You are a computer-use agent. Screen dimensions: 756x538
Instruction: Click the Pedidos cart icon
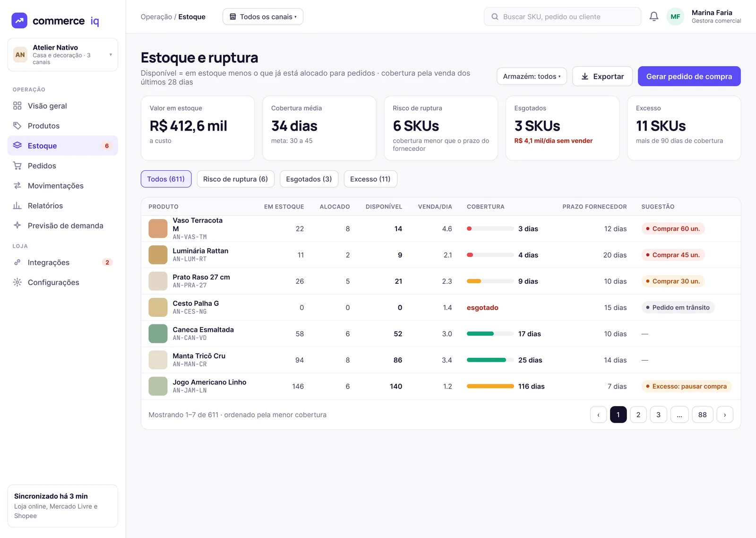[17, 166]
